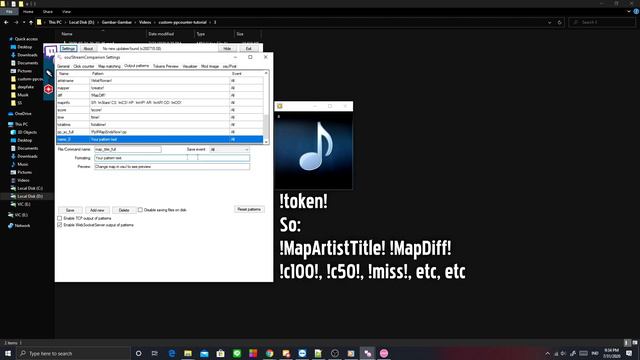Click the white pen sidebar icon
The width and height of the screenshot is (640, 360).
[49, 73]
